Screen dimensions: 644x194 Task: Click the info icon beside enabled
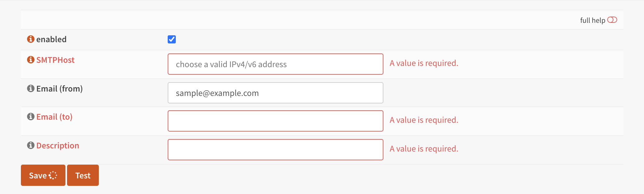(31, 39)
